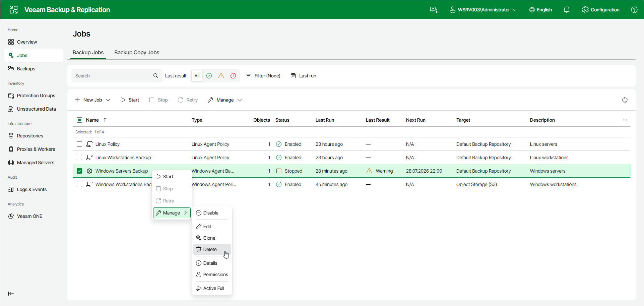Screen dimensions: 644x306
Task: Click Stop in toolbar
Action: point(158,100)
